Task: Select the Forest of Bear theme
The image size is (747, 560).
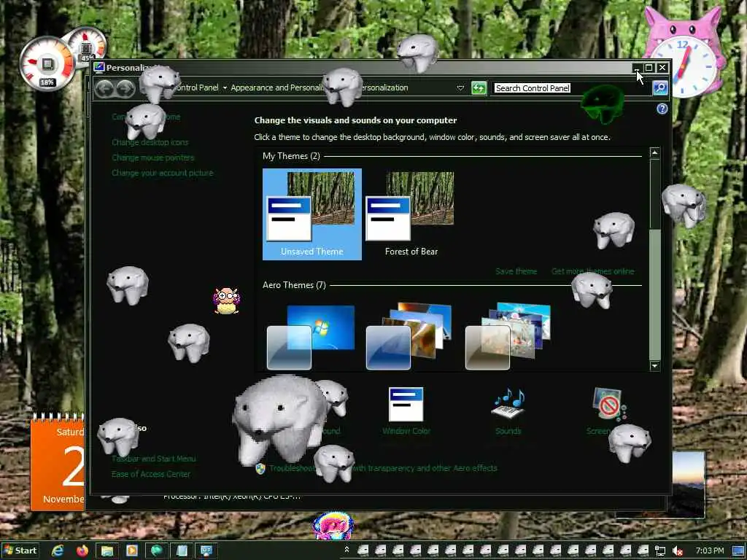Action: pos(411,214)
